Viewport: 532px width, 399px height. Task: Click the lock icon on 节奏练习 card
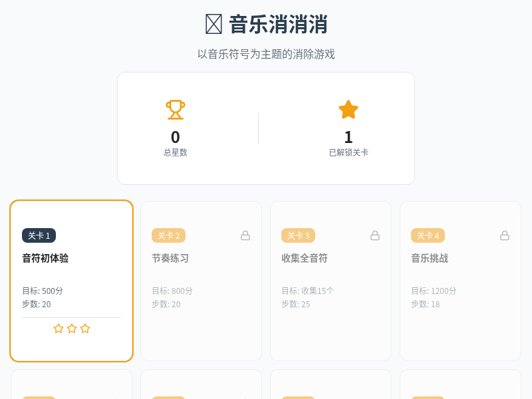(x=245, y=235)
